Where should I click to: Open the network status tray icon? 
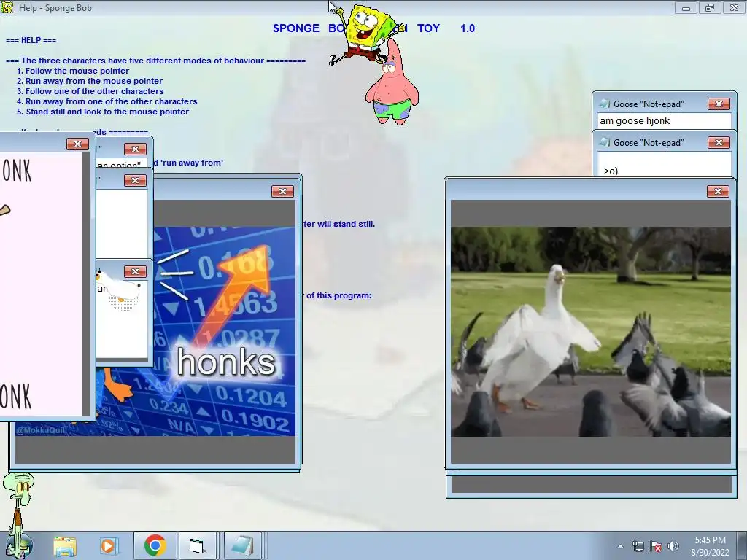click(638, 546)
